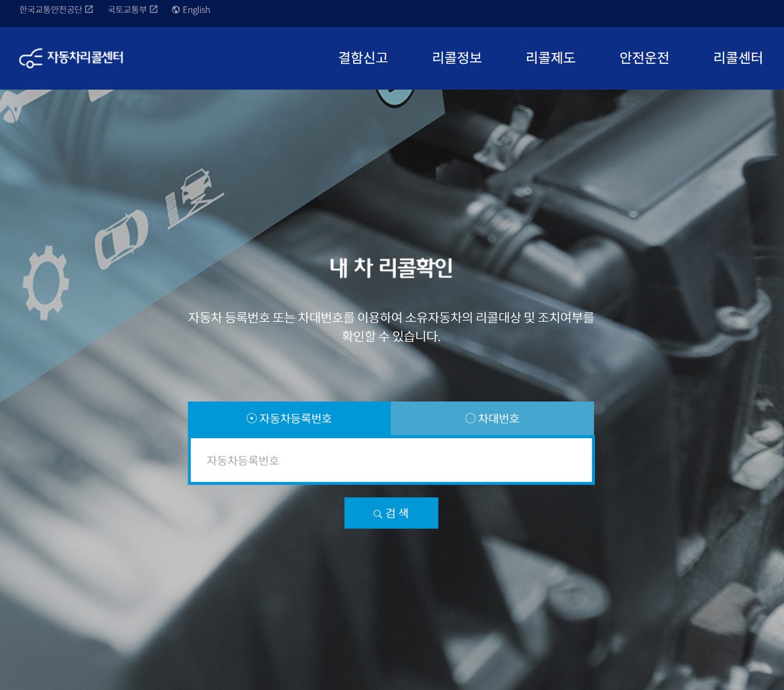Select the 차대번호 radio option

coord(492,419)
